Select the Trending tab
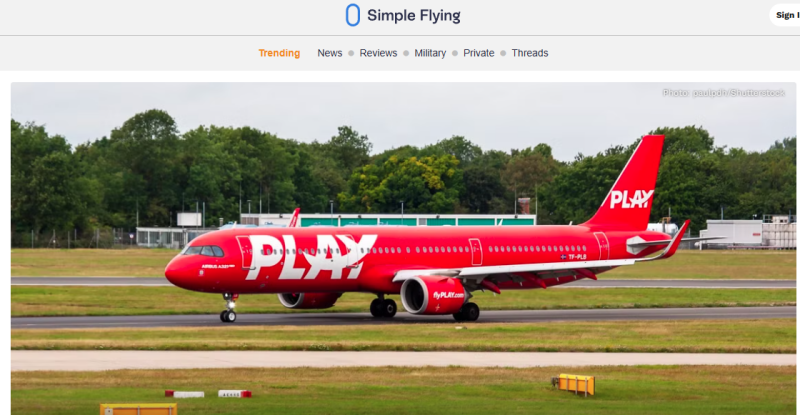This screenshot has width=800, height=415. 279,53
